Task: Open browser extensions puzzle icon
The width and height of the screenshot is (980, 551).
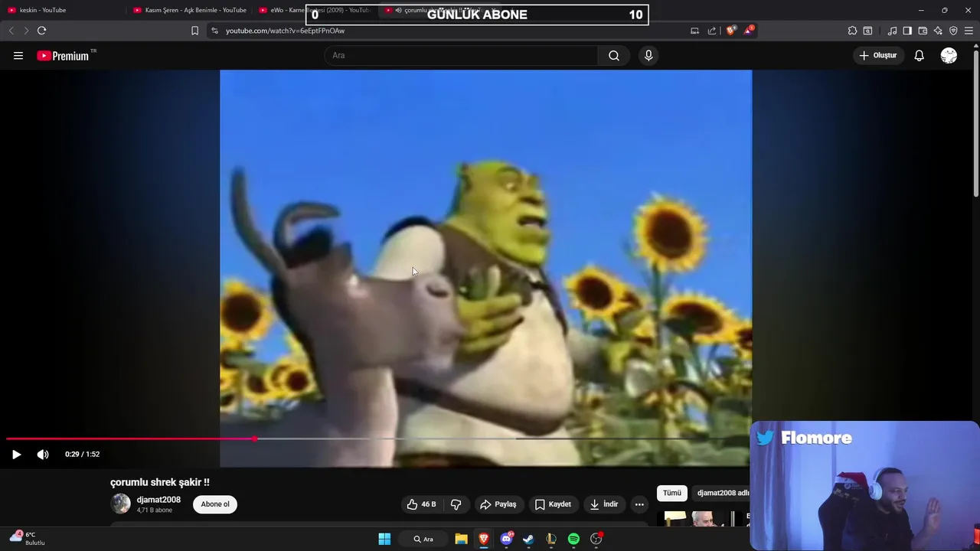Action: tap(852, 31)
